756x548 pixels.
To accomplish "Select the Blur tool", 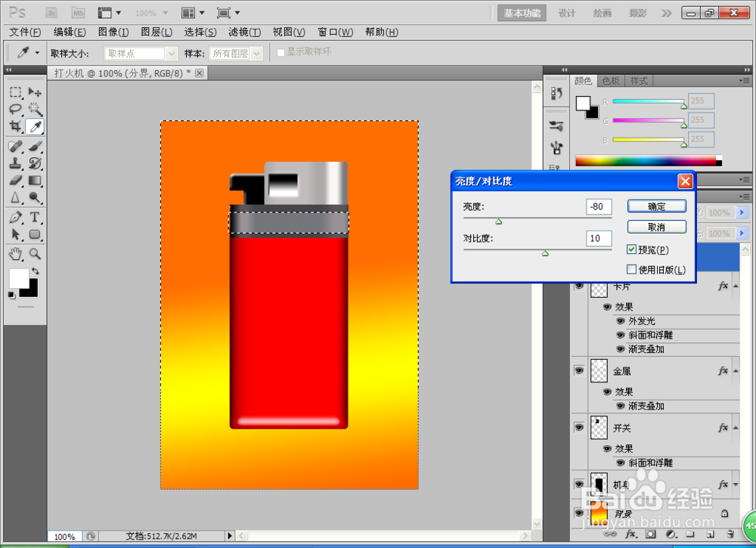I will click(15, 197).
